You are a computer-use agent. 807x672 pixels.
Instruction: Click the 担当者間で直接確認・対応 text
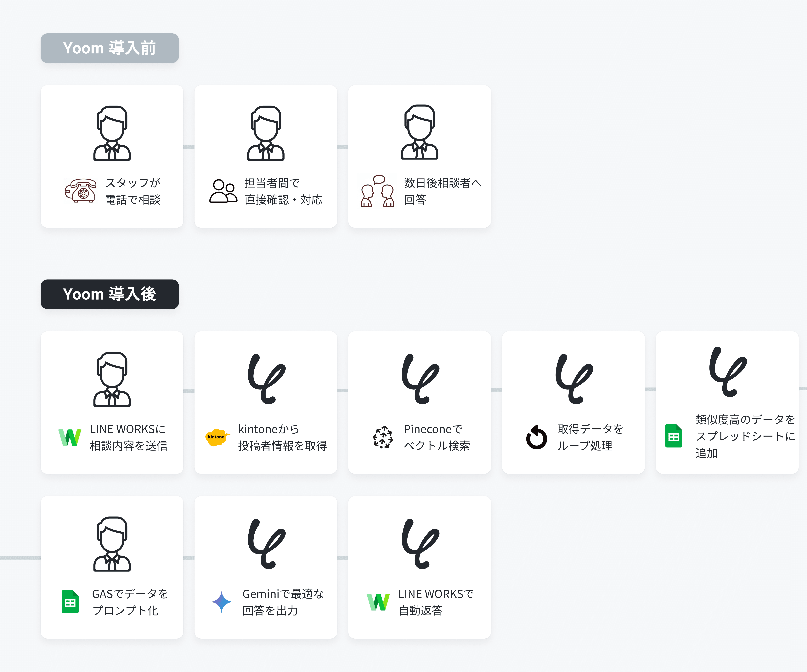point(283,191)
